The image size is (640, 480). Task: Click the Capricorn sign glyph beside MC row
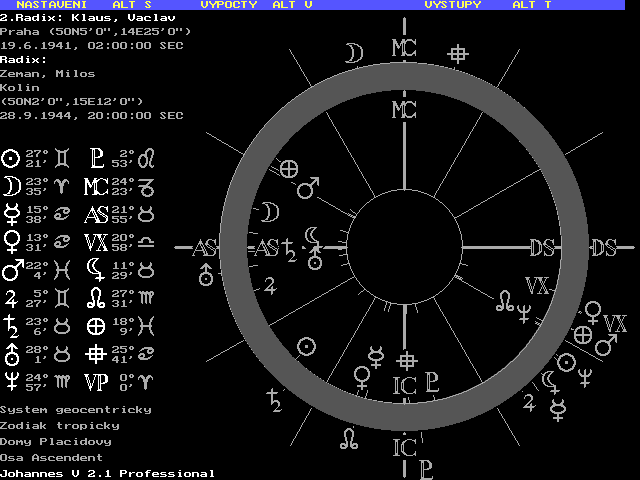pos(146,187)
